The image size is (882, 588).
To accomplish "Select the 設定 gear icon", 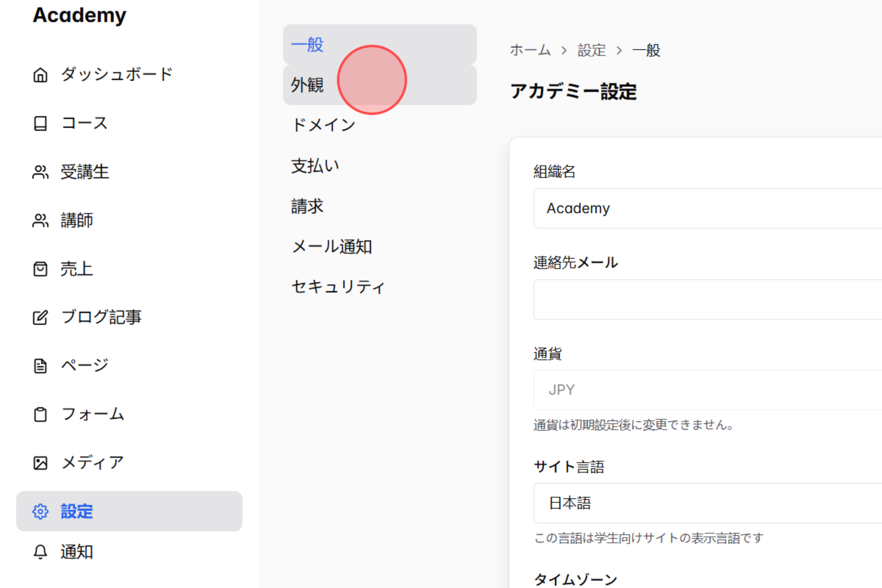I will (40, 512).
